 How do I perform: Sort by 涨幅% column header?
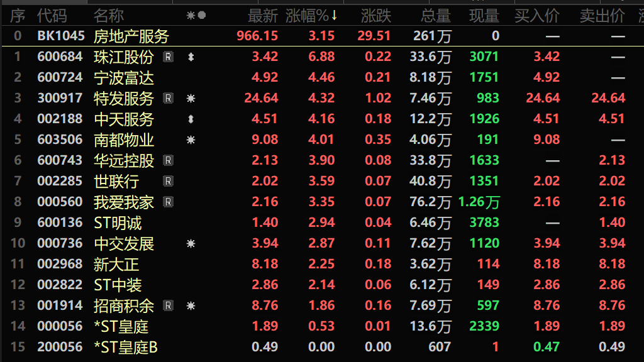(311, 16)
